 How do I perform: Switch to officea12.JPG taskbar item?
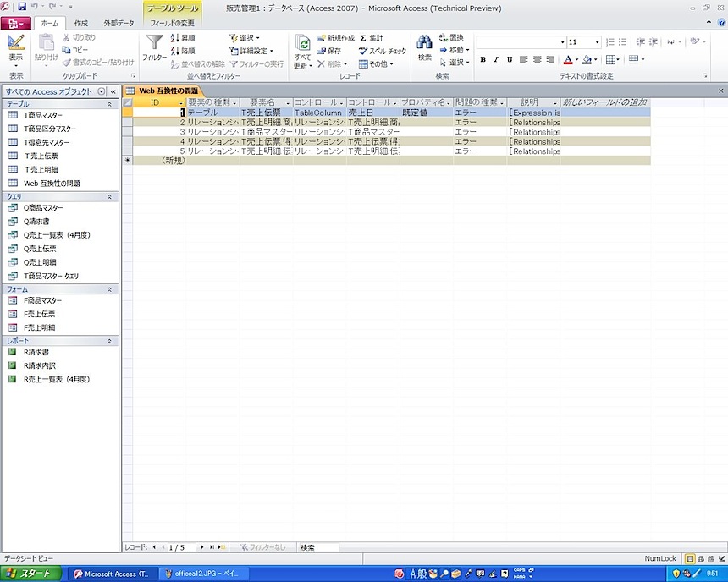click(202, 574)
